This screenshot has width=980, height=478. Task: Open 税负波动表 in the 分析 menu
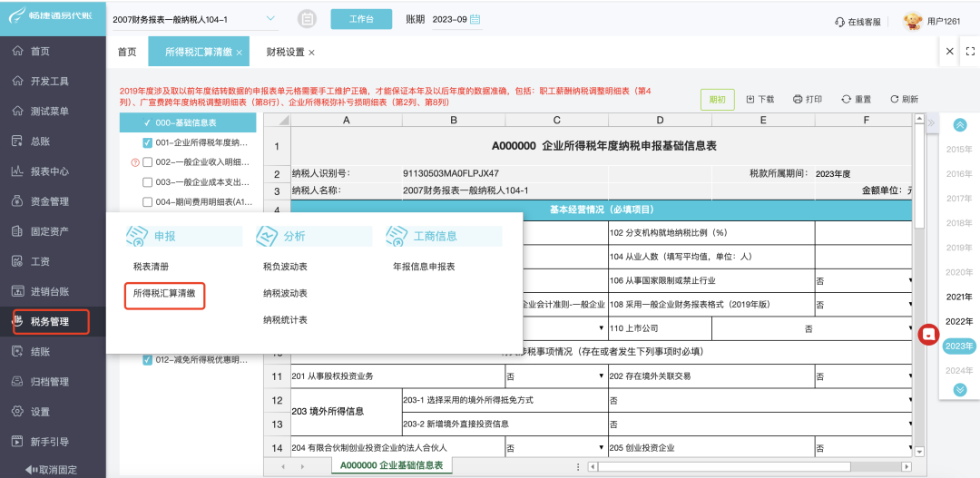(285, 267)
